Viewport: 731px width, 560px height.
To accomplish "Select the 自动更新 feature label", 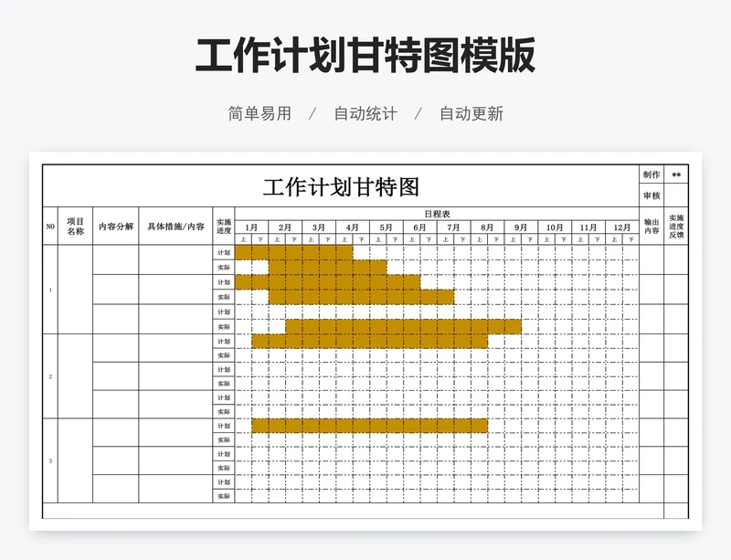I will coord(471,114).
